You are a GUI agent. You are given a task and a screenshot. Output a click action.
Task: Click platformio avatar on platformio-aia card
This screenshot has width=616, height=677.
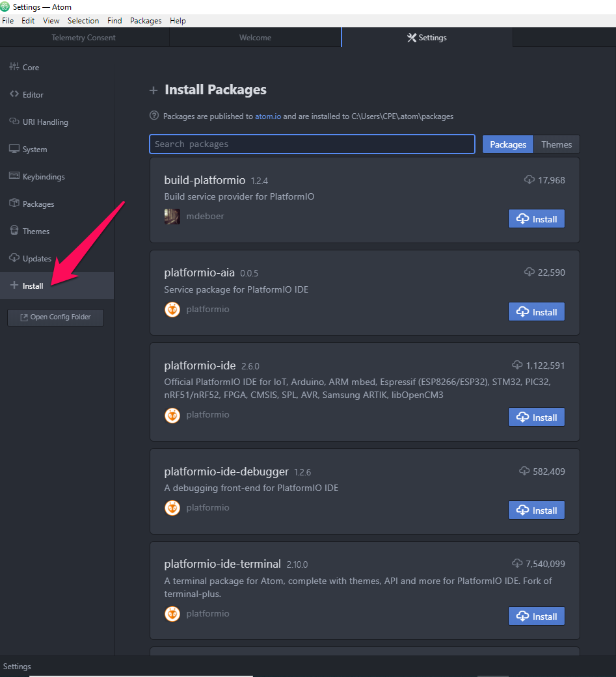tap(172, 310)
